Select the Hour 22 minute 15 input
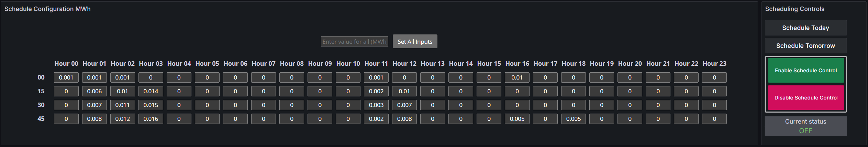Screen dimensions: 868x147 click(686, 91)
